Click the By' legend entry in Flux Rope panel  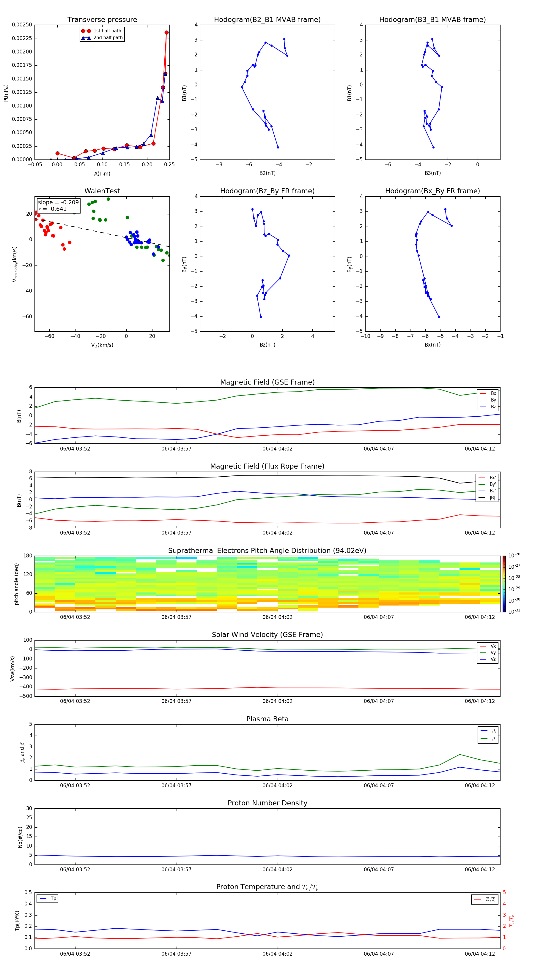tap(487, 484)
